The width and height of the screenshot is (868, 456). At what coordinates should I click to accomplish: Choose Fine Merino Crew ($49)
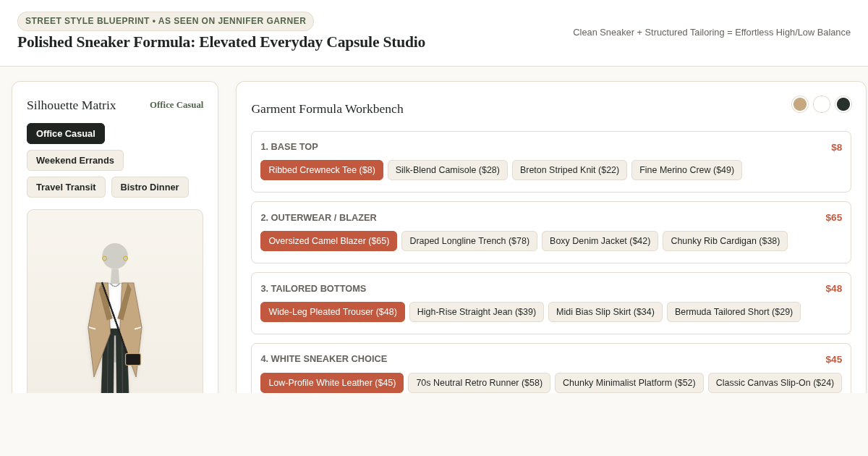pos(686,170)
